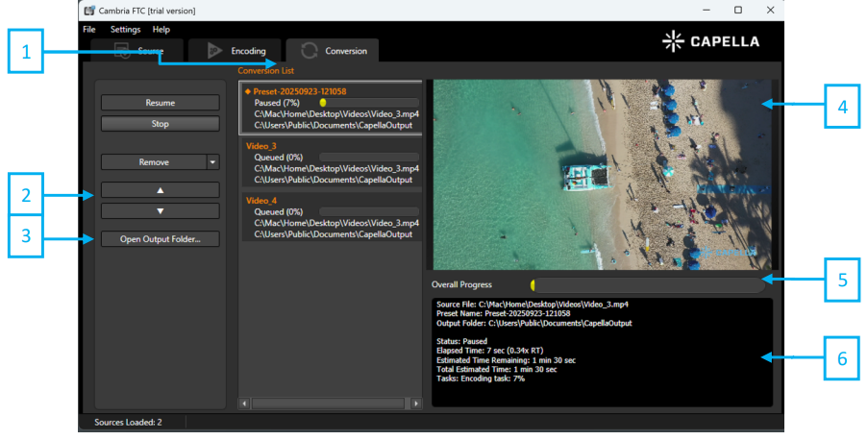The width and height of the screenshot is (868, 440).
Task: Click the Conversion List heading
Action: (x=265, y=71)
